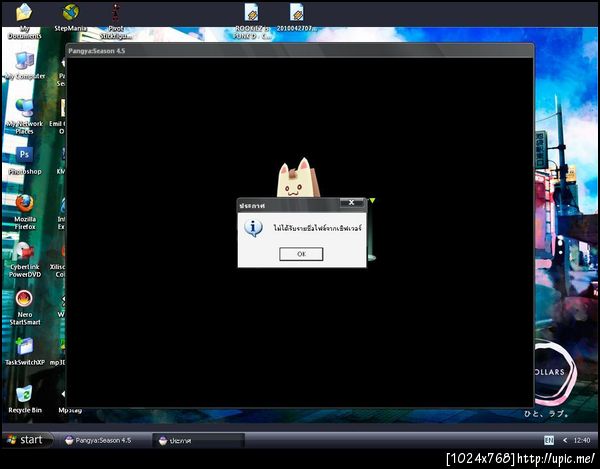
Task: Open the 2010042707 archive file icon
Action: (297, 18)
